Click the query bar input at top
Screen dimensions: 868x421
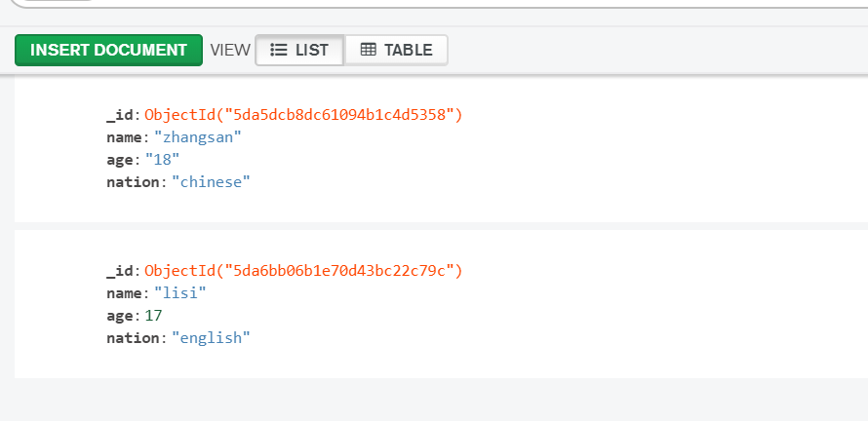[439, 3]
